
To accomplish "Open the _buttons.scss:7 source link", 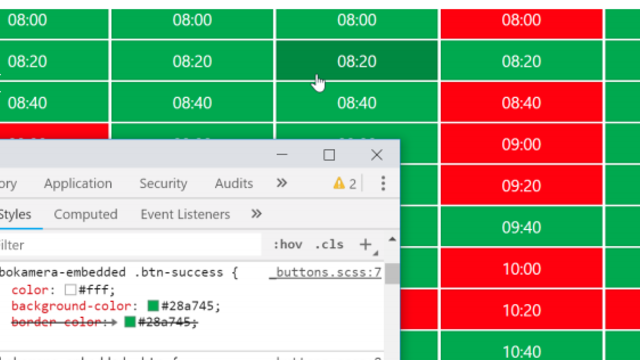I will [325, 272].
